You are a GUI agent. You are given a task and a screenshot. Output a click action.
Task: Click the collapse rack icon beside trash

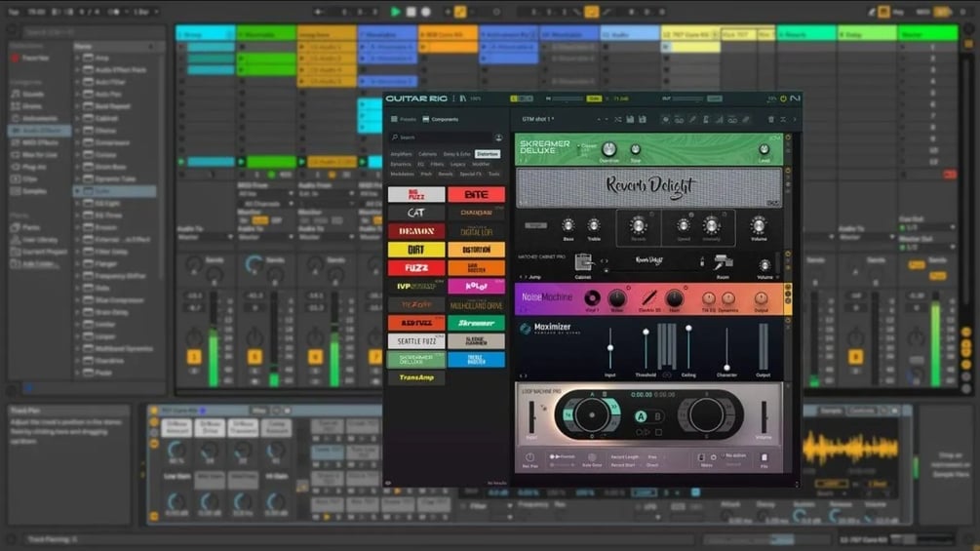783,119
